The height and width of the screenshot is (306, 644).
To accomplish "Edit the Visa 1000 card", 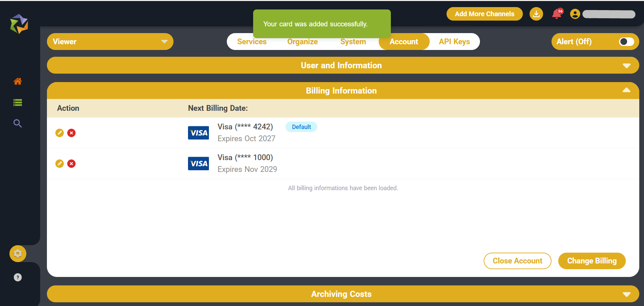I will 59,163.
